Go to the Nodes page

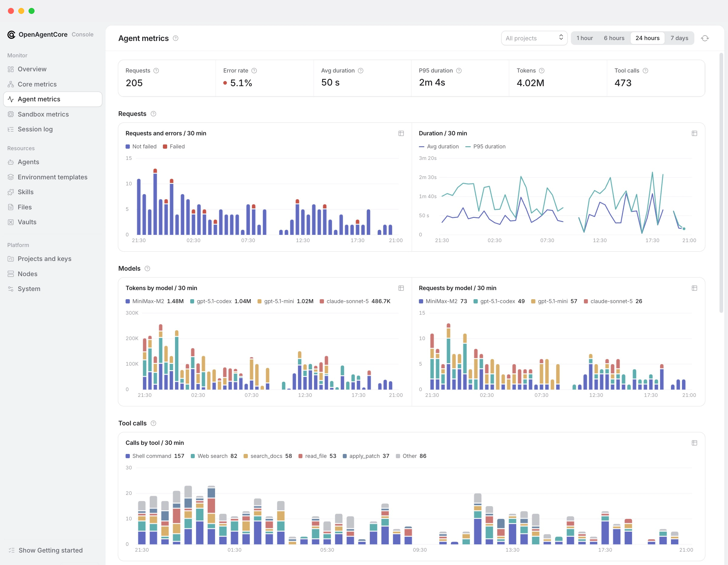coord(53,274)
